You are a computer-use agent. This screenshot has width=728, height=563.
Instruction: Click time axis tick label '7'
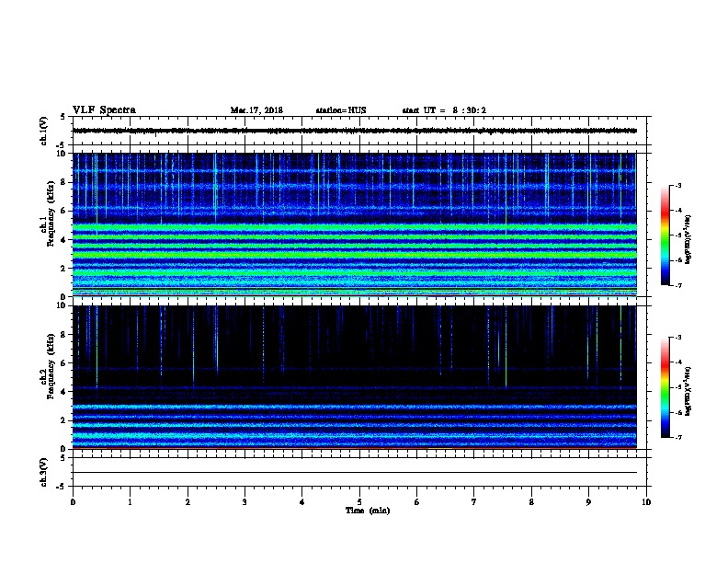(474, 502)
